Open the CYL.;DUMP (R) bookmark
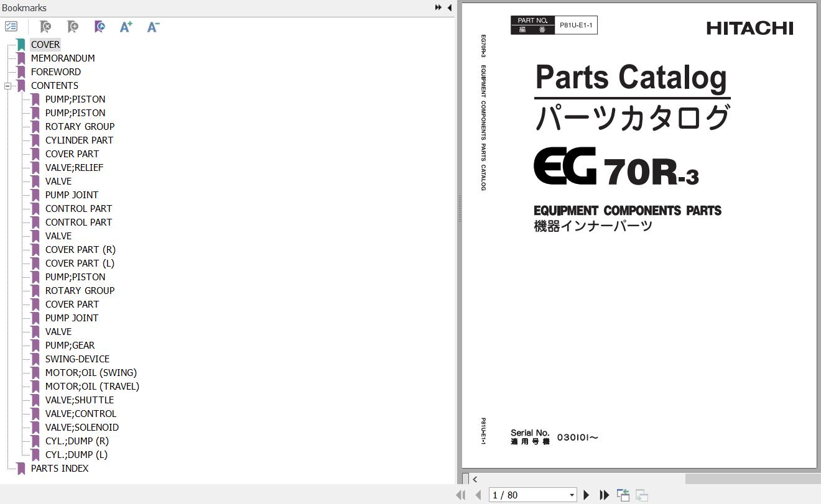This screenshot has height=504, width=821. pos(77,441)
